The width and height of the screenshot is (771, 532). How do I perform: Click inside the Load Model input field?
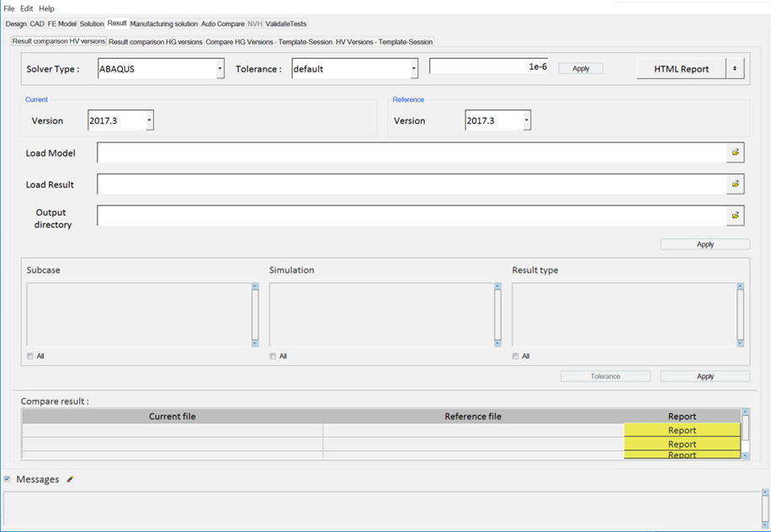(x=411, y=152)
